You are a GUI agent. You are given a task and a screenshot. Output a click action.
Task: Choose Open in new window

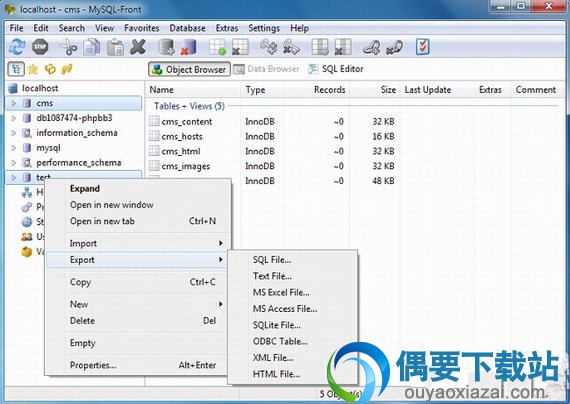click(x=138, y=205)
